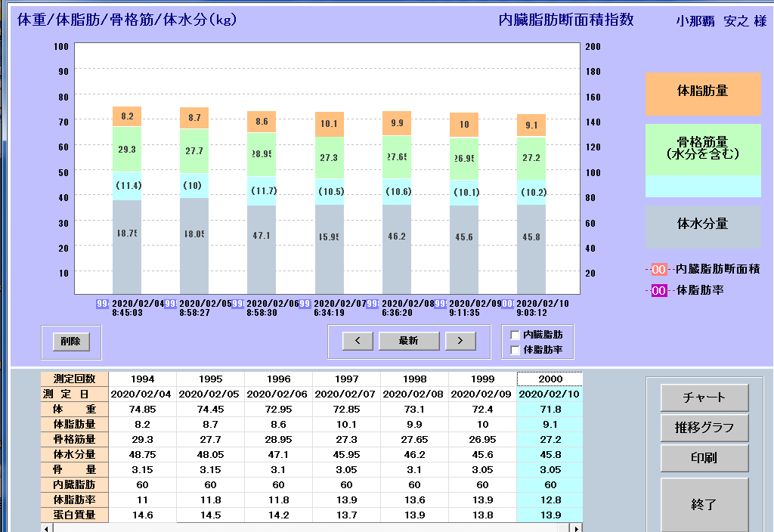Click table scrollbar right arrow
This screenshot has width=774, height=532.
(x=576, y=528)
